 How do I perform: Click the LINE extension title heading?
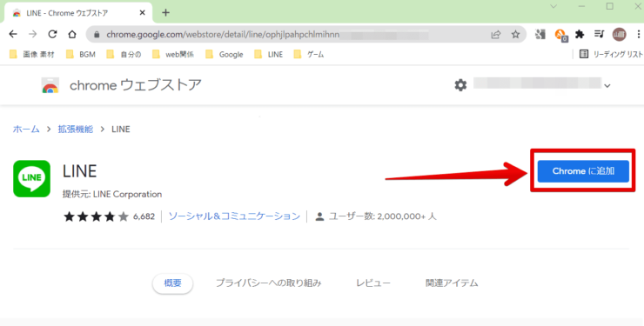[x=80, y=171]
